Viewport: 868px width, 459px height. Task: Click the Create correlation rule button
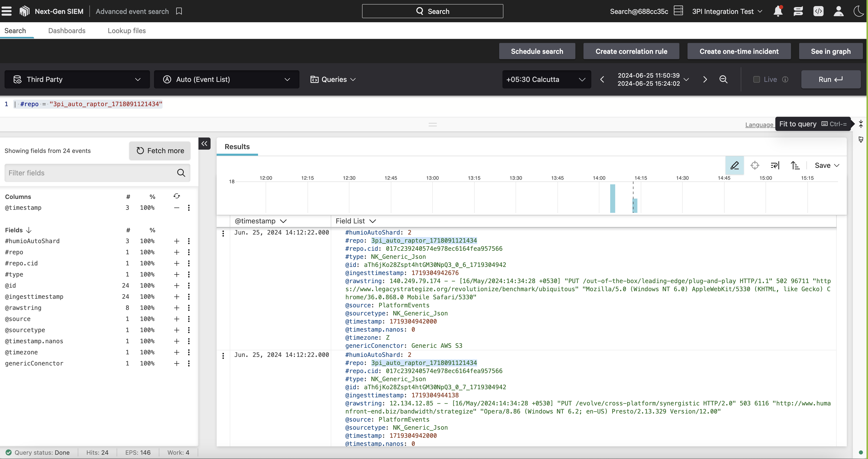pos(631,51)
